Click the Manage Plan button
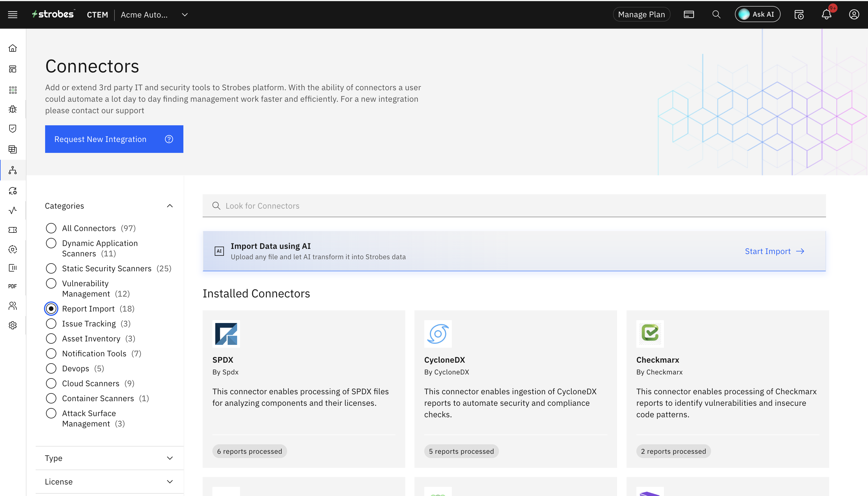This screenshot has width=868, height=496. (x=641, y=15)
